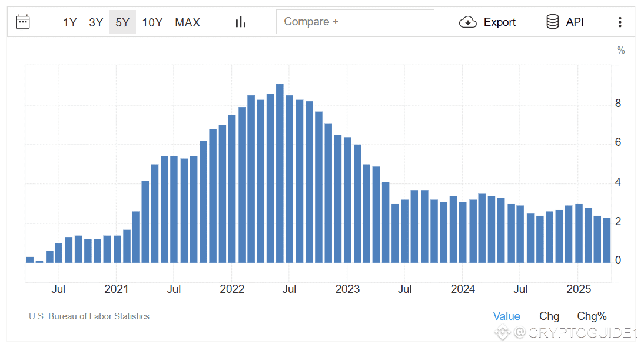Toggle the Chg% display mode
Image resolution: width=644 pixels, height=347 pixels.
click(x=591, y=316)
